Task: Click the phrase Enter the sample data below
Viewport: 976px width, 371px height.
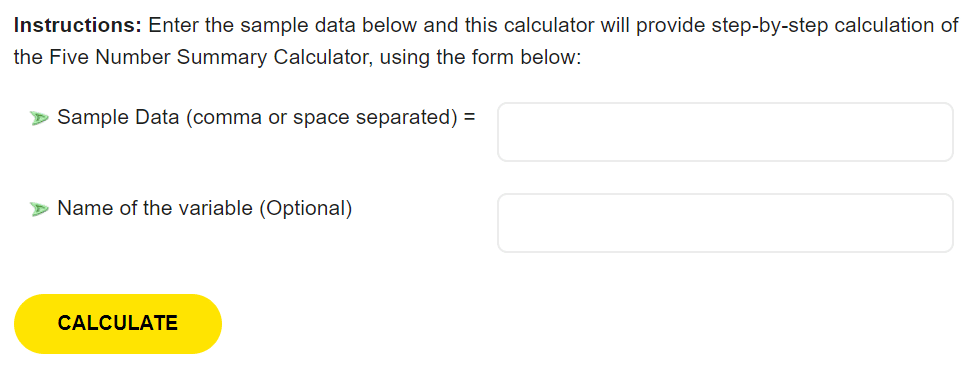Action: 282,26
